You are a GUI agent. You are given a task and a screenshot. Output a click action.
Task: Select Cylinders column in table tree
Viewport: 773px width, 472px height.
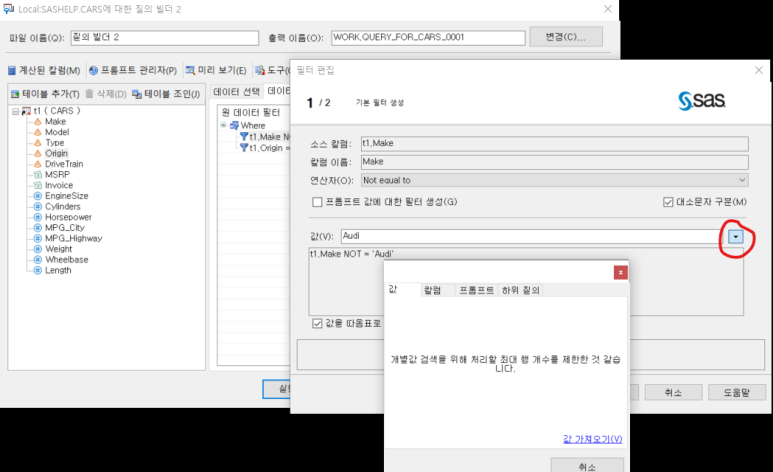coord(63,207)
